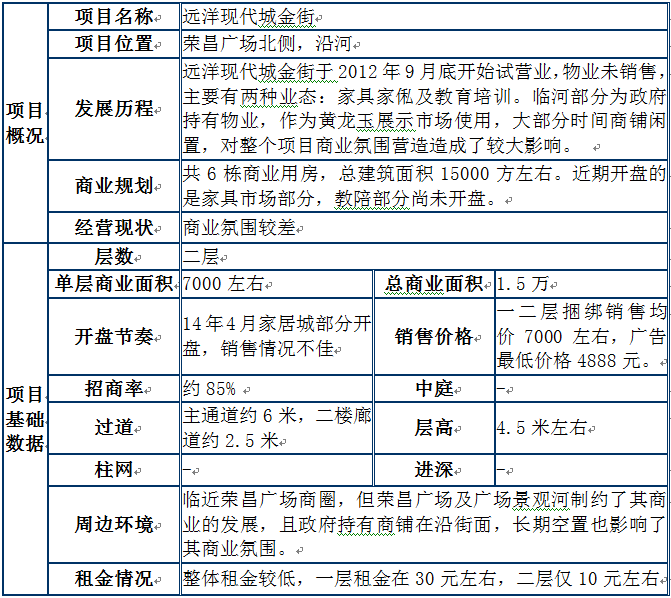Click the 项目概况 section header cell
Viewport: 671px width, 598px height.
tap(24, 122)
